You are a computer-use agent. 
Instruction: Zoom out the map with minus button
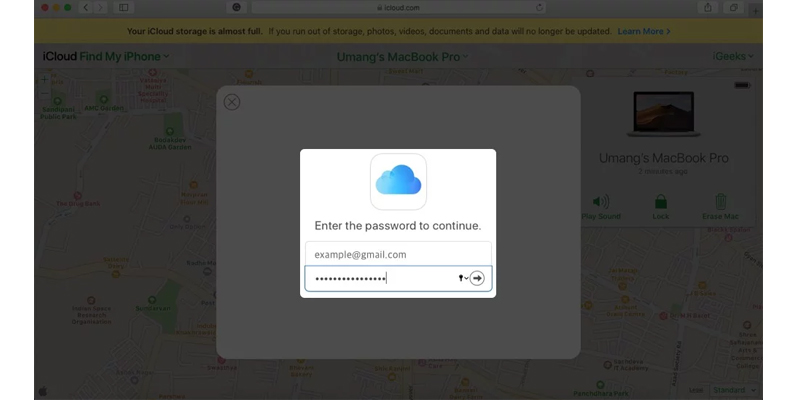[x=45, y=94]
